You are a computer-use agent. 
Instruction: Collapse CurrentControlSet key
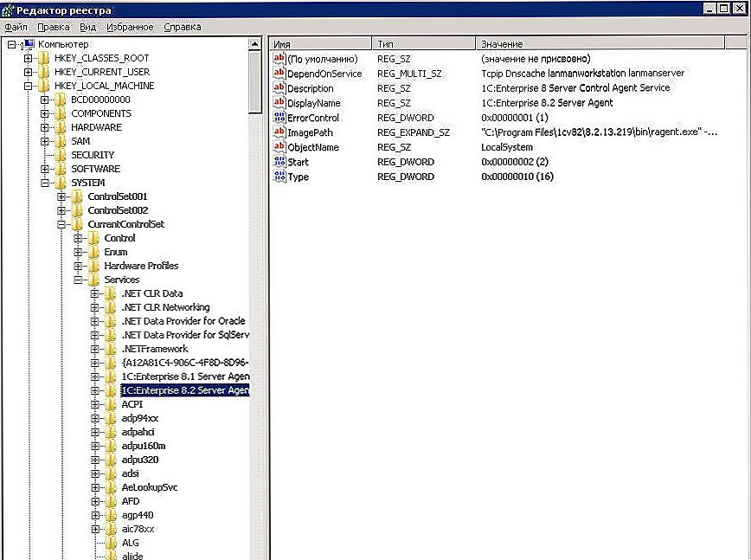pyautogui.click(x=61, y=225)
